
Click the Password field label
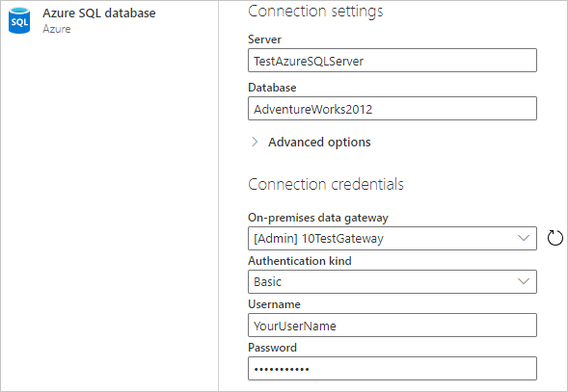272,348
